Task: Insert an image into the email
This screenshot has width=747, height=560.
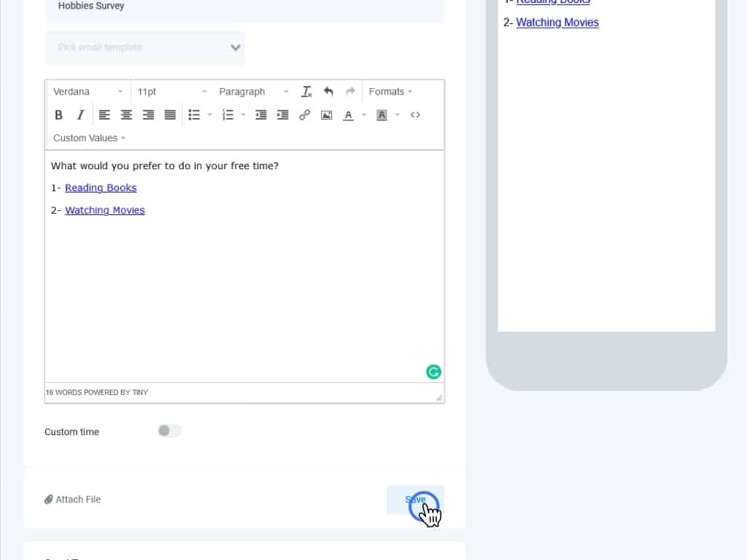Action: click(326, 114)
